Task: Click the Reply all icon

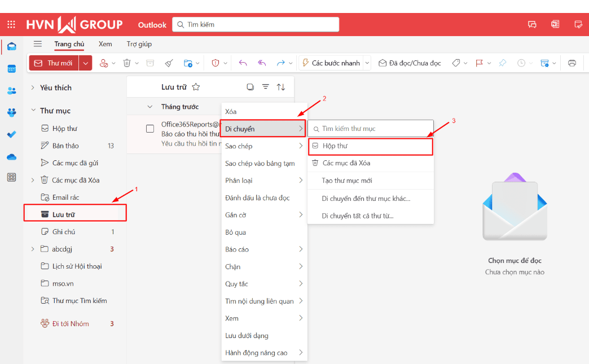Action: pyautogui.click(x=262, y=63)
